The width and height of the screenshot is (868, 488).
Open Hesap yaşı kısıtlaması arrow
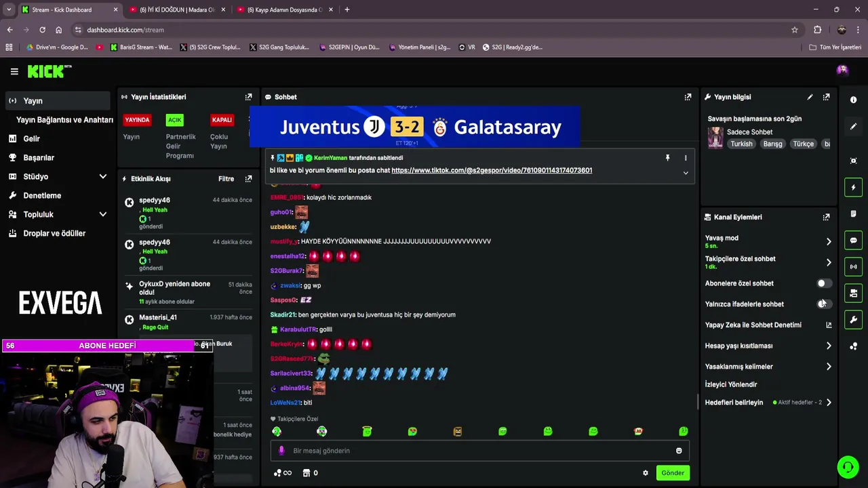[829, 346]
